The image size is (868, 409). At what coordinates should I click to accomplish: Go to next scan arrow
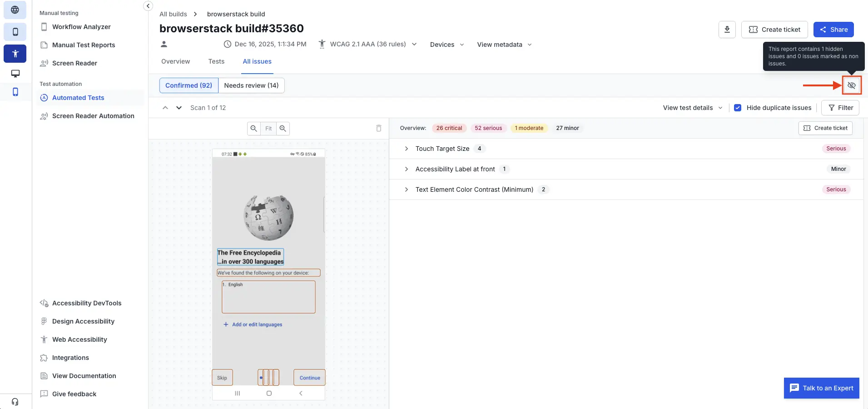[179, 108]
